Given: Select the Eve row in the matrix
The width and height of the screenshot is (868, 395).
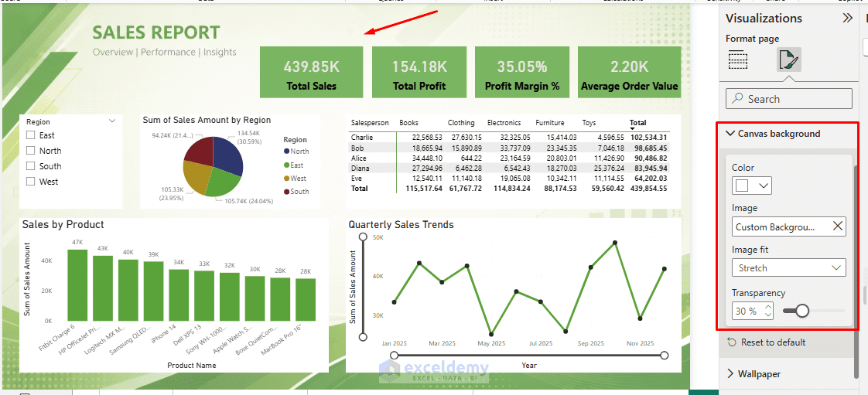Looking at the screenshot, I should [510, 178].
